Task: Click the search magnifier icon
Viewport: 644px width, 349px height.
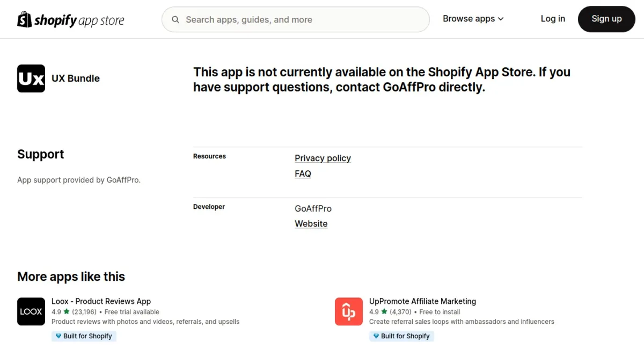Action: [175, 20]
